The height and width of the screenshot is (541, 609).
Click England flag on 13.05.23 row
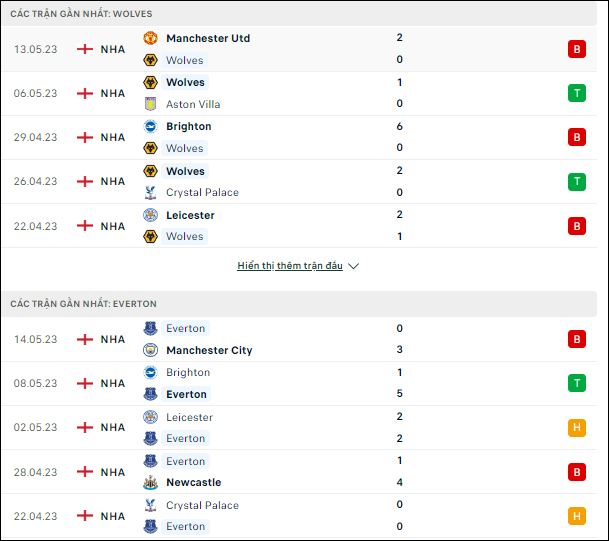pyautogui.click(x=85, y=49)
